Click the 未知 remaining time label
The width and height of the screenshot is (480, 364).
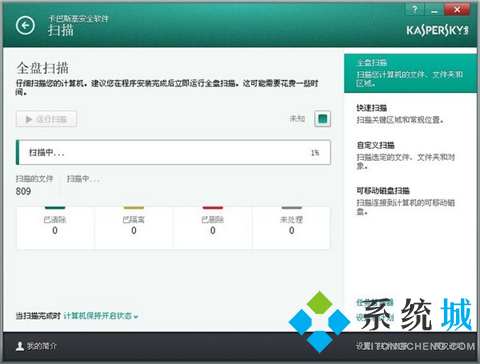pos(297,119)
